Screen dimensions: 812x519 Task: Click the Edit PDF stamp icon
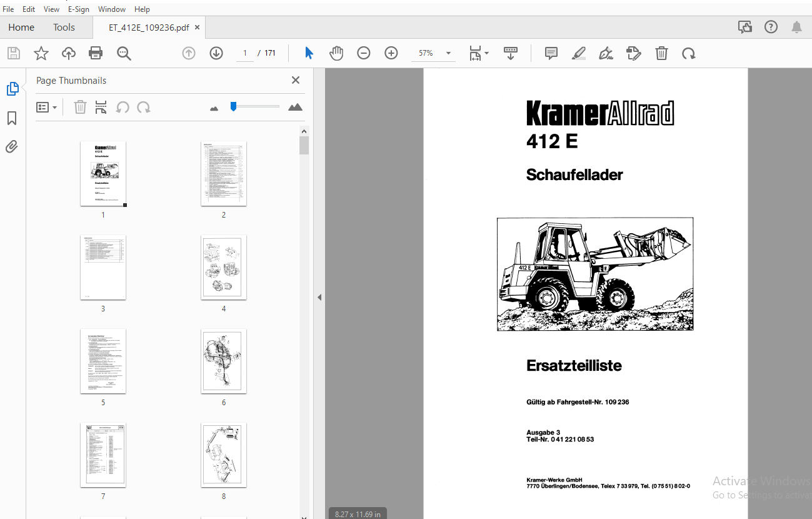tap(634, 53)
